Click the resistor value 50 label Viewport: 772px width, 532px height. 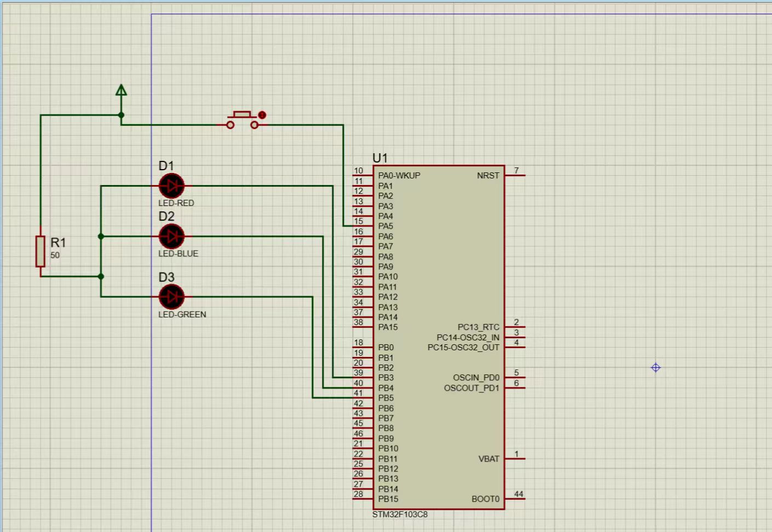click(x=55, y=256)
